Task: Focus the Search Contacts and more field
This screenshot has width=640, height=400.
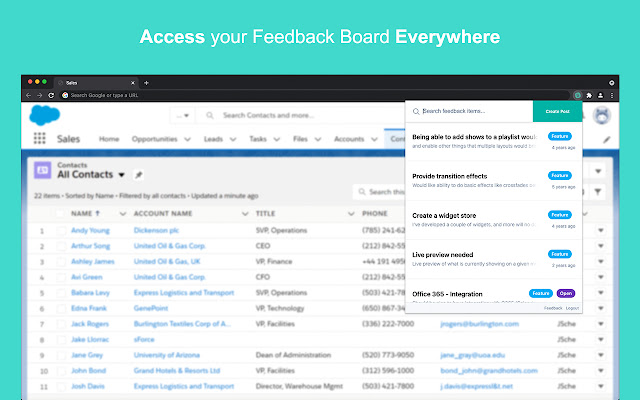Action: coord(300,116)
